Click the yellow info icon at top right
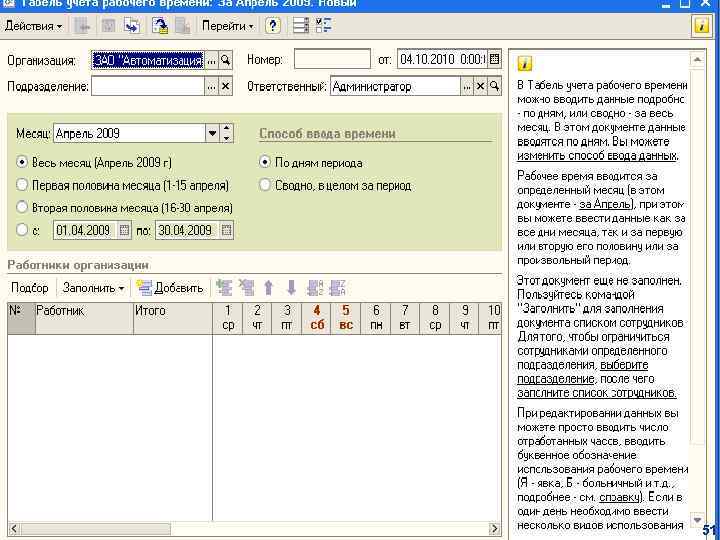 tap(702, 26)
